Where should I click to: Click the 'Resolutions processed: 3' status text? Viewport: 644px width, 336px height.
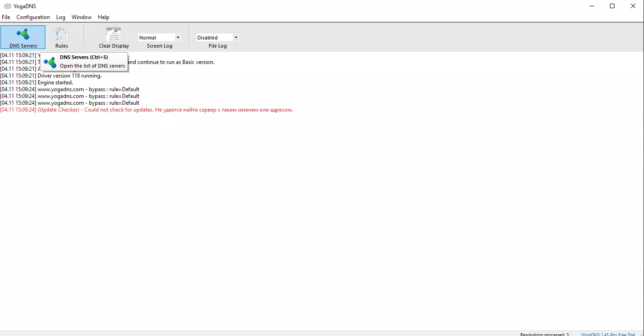coord(544,334)
